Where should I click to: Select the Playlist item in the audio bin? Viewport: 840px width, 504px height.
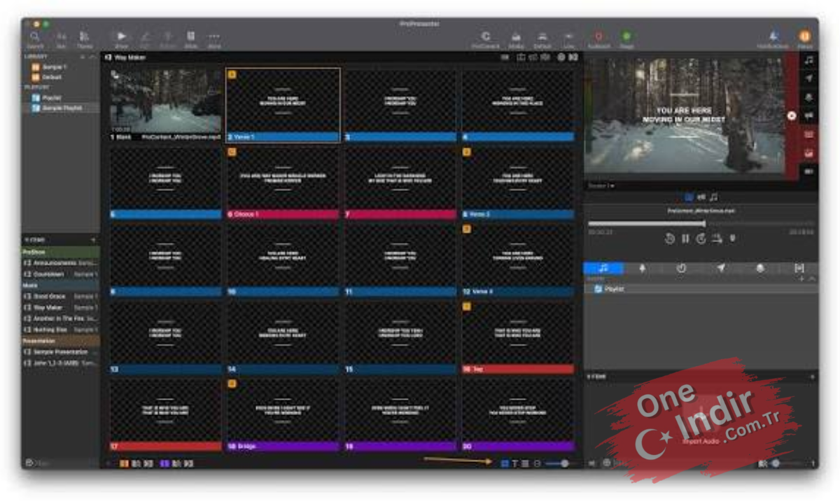pyautogui.click(x=701, y=288)
